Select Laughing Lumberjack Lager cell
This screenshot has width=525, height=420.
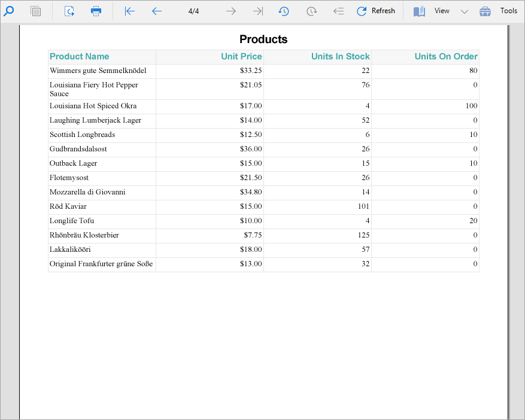102,121
